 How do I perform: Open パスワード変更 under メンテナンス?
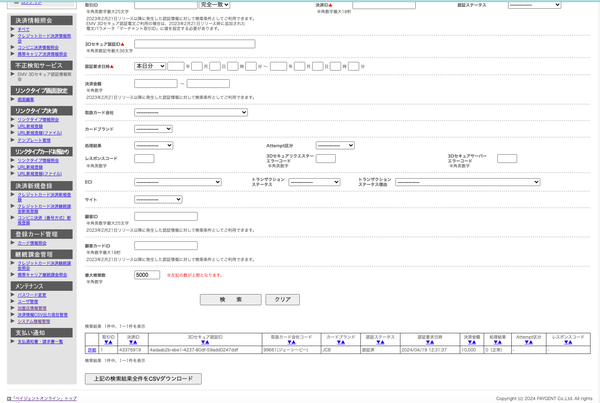click(x=32, y=295)
